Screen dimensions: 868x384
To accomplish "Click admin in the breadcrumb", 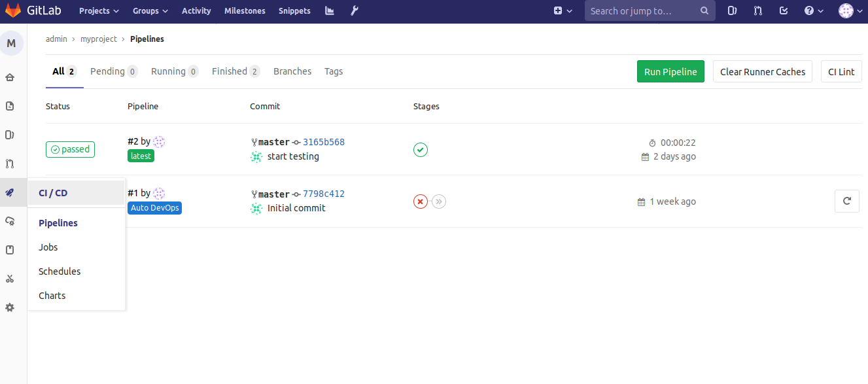I will 56,39.
